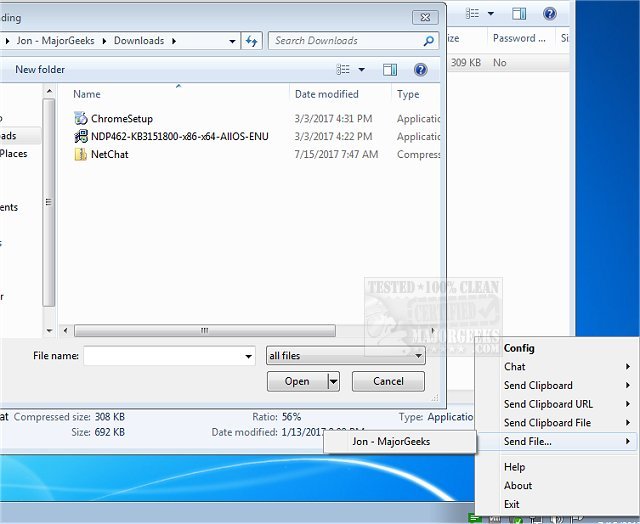Expand the File name combo box arrow

click(248, 356)
